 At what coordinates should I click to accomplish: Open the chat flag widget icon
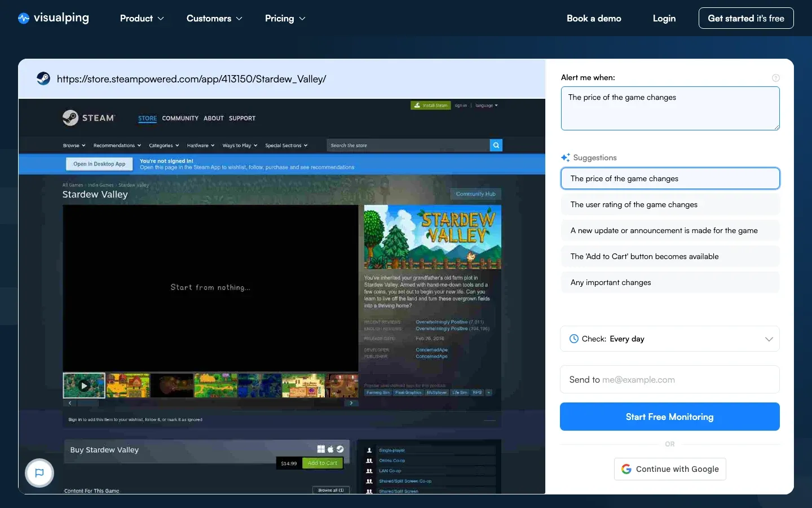click(x=39, y=473)
